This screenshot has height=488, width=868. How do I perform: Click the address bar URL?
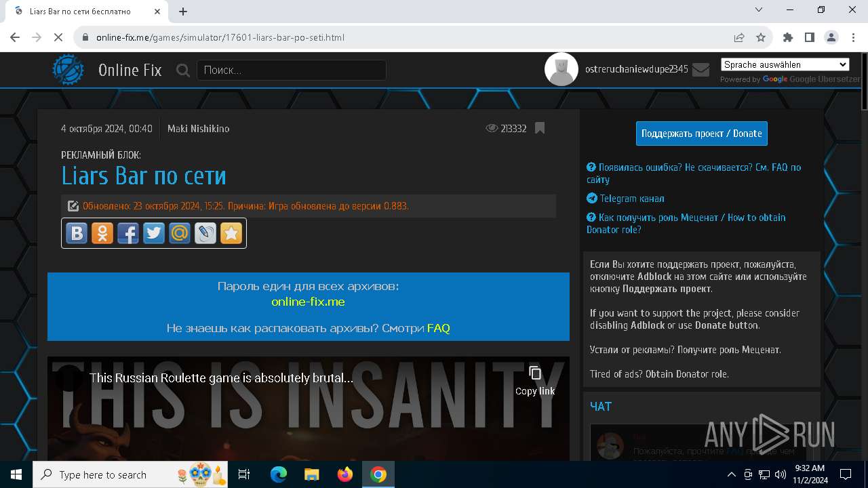(x=220, y=37)
